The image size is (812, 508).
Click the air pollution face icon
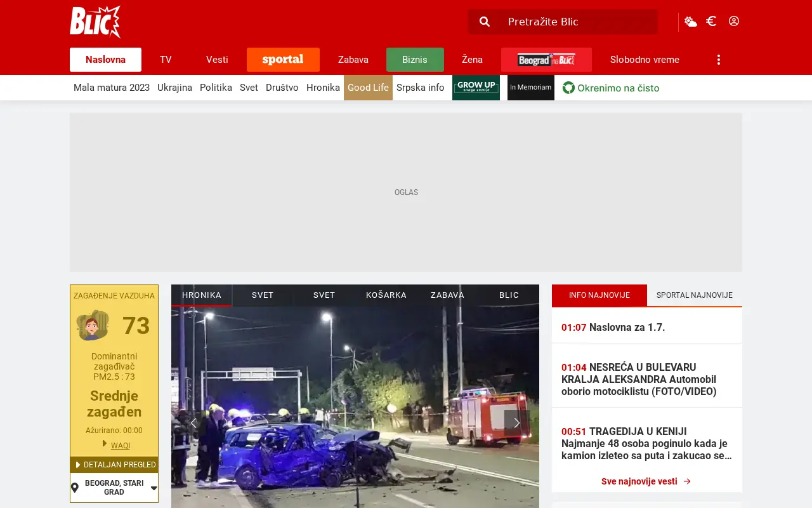pyautogui.click(x=93, y=325)
